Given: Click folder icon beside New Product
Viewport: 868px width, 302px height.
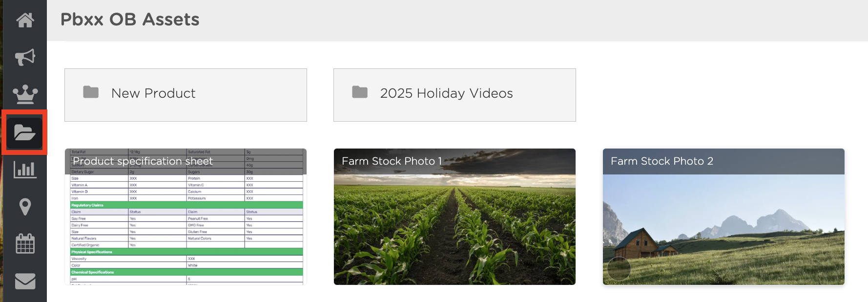Looking at the screenshot, I should point(91,92).
